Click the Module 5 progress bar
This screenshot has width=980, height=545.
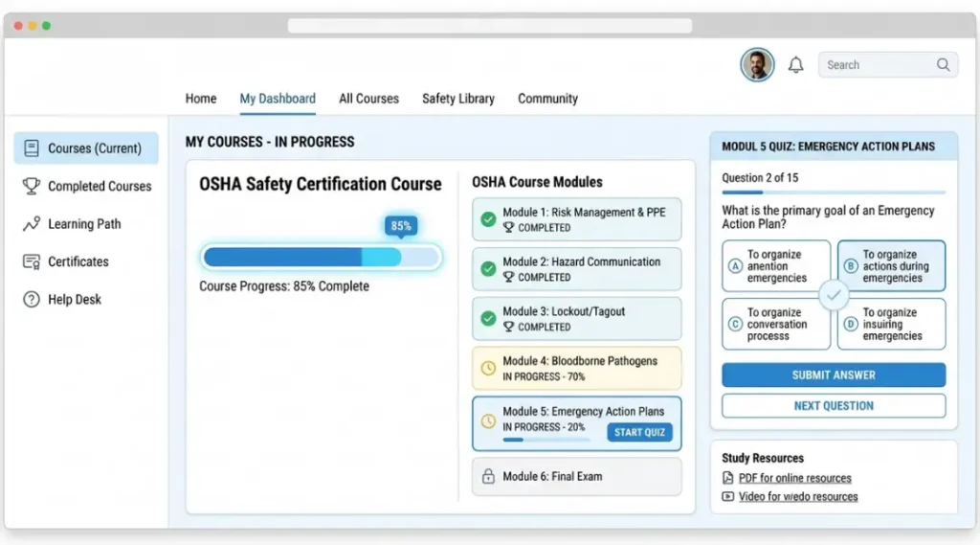(x=546, y=440)
